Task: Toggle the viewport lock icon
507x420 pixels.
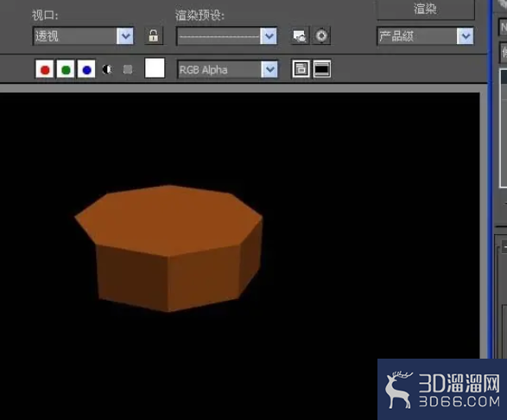Action: pos(153,35)
